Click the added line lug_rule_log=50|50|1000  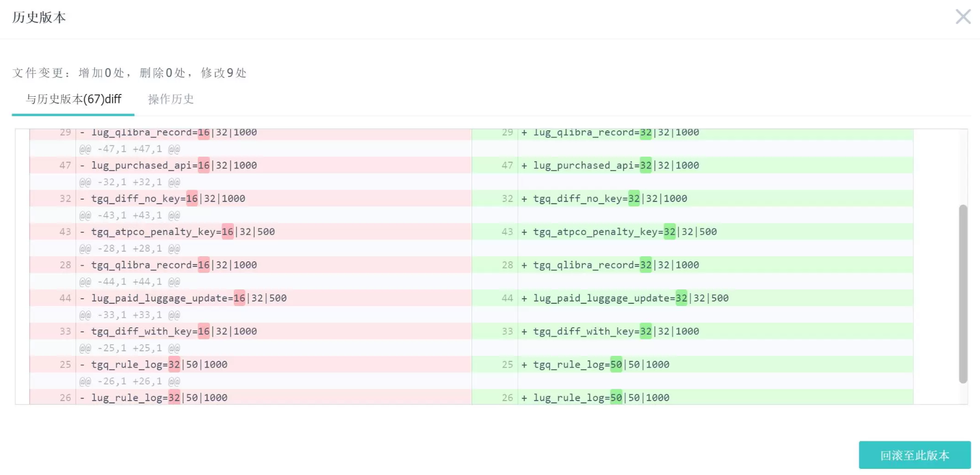point(692,397)
